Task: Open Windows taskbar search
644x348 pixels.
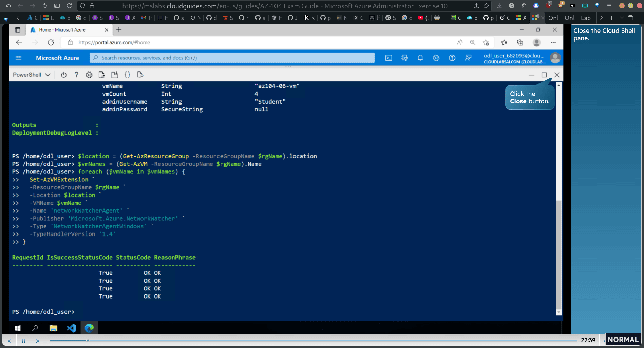Action: tap(35, 328)
